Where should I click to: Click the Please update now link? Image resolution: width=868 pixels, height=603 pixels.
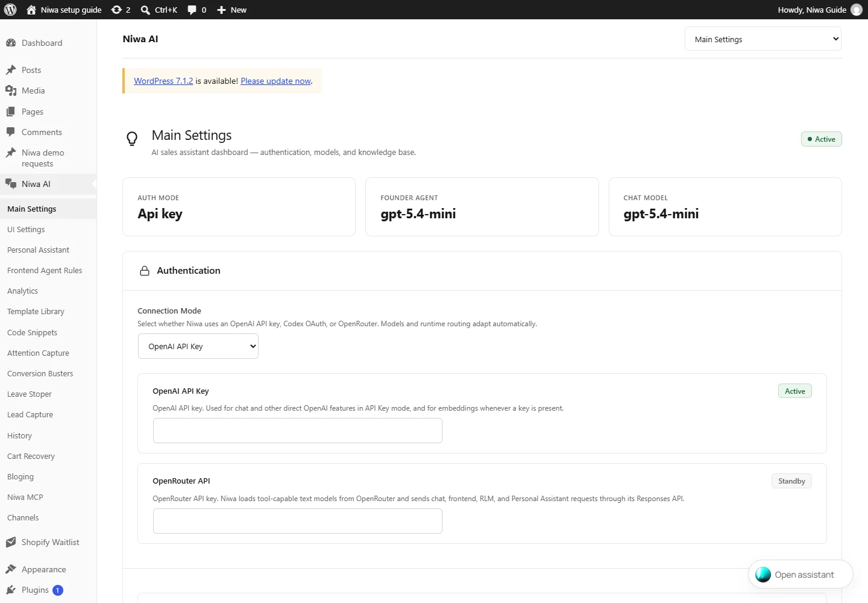point(276,81)
